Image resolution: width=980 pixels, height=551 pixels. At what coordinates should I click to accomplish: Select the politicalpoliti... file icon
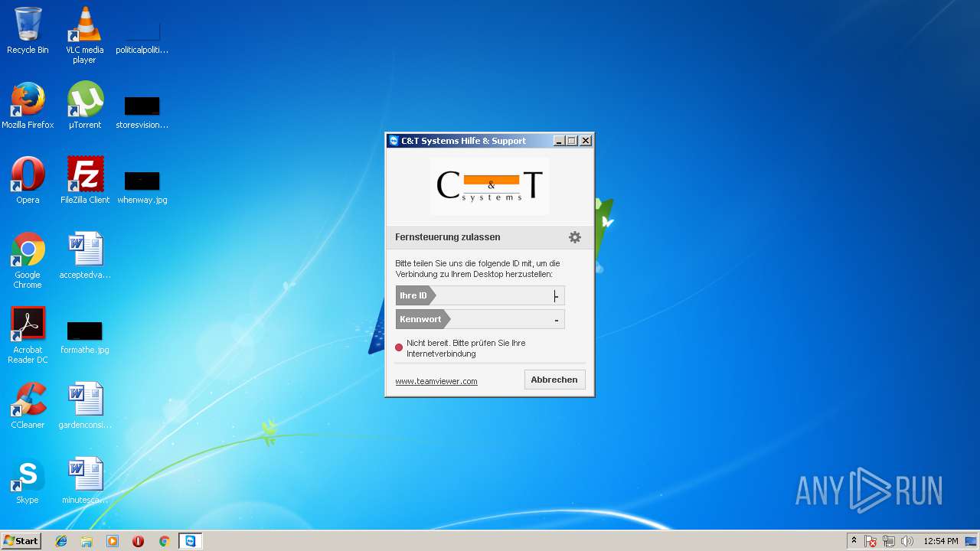pos(142,37)
